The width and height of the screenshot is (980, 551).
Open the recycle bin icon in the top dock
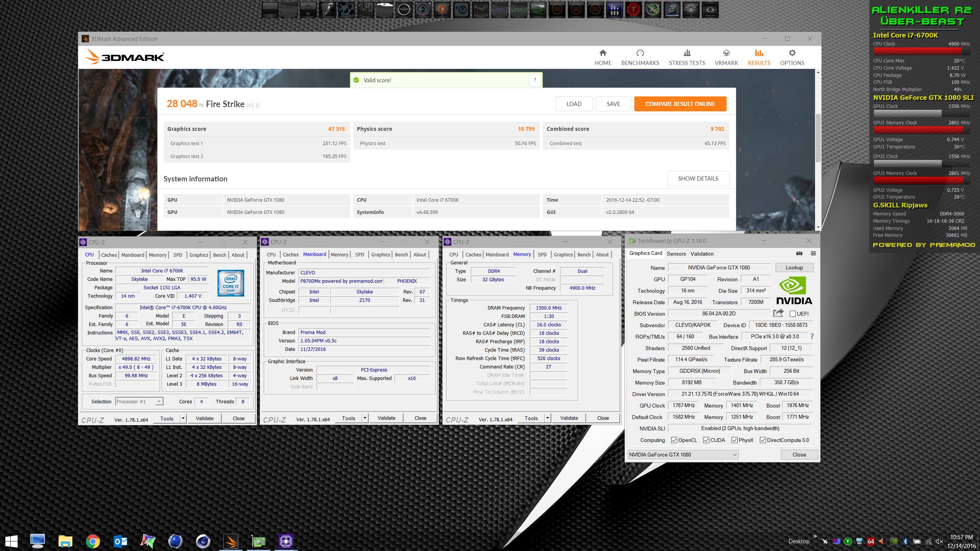click(710, 10)
